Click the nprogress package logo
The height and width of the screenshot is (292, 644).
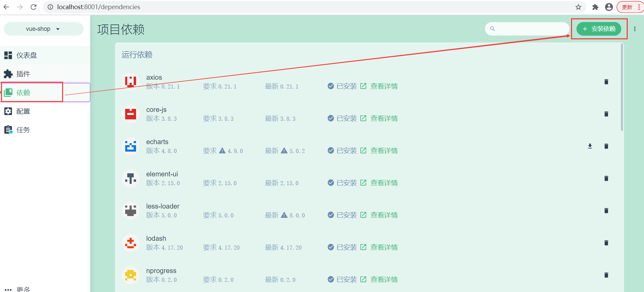pos(131,275)
